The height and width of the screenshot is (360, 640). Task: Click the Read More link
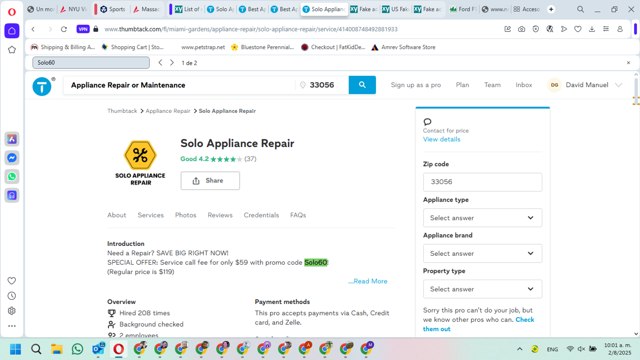(x=368, y=281)
